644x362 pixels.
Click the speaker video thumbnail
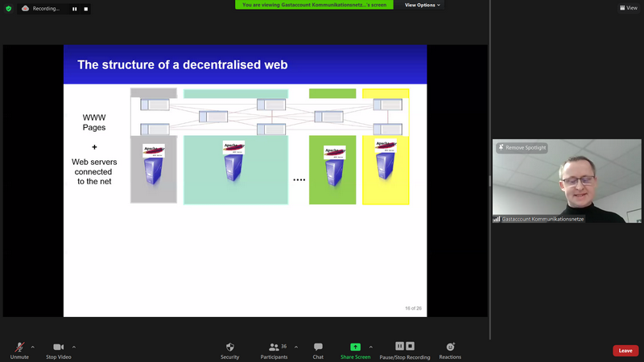[567, 181]
